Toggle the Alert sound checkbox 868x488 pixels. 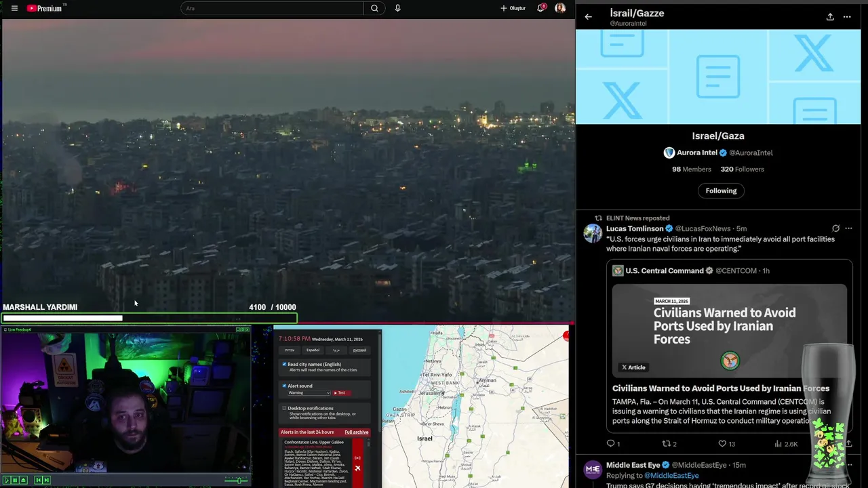coord(284,386)
